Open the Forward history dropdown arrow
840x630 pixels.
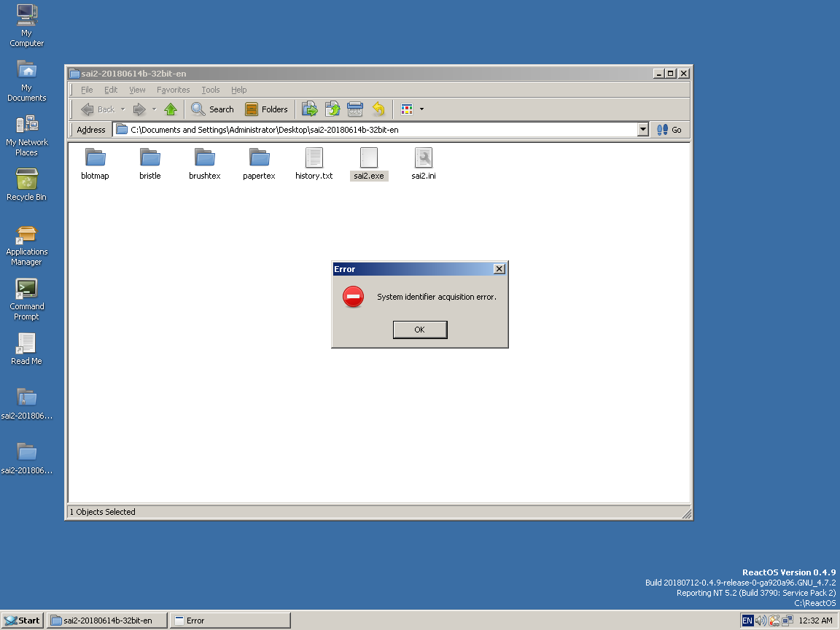pyautogui.click(x=155, y=109)
